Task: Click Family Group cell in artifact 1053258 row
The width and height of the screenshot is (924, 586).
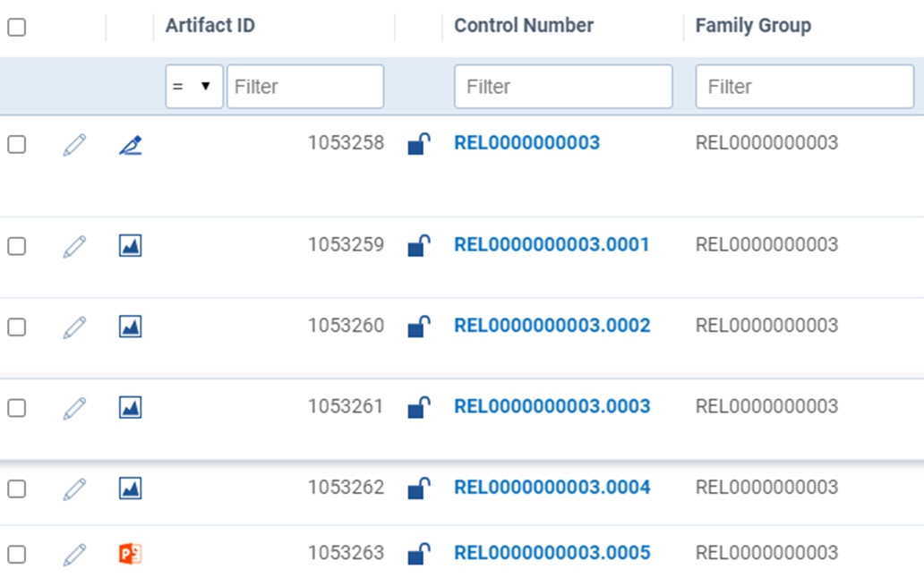Action: (x=766, y=142)
